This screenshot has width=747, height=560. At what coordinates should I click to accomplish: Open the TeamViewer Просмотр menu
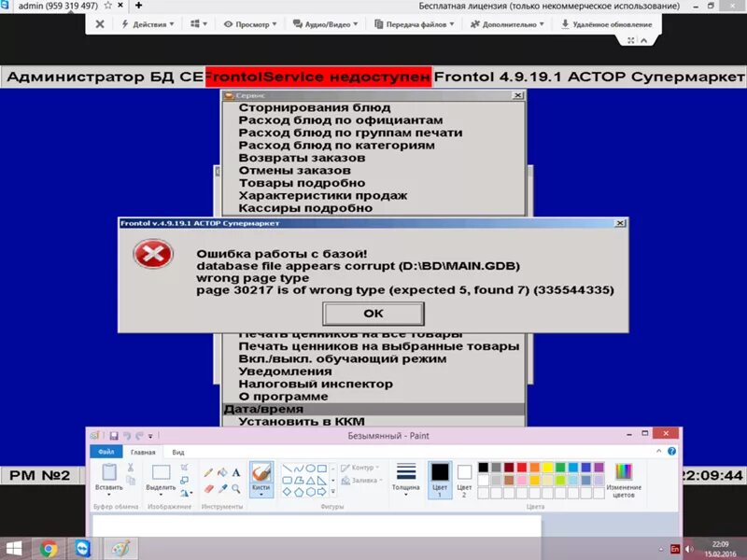[x=250, y=24]
